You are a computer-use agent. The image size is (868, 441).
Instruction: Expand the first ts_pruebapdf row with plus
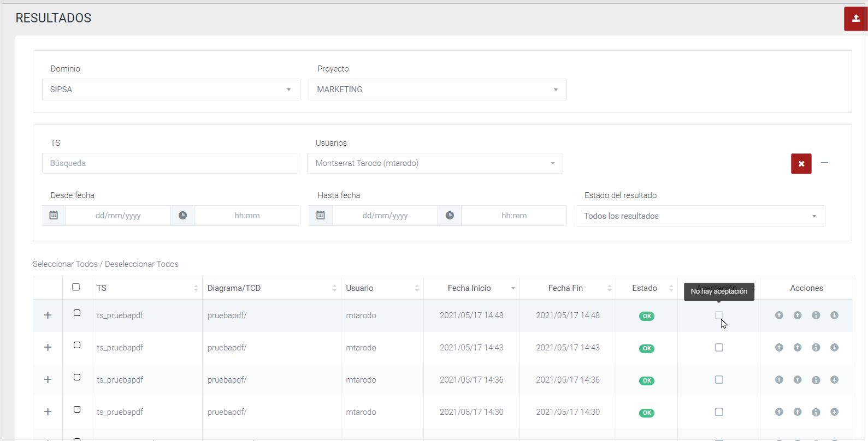click(x=48, y=315)
